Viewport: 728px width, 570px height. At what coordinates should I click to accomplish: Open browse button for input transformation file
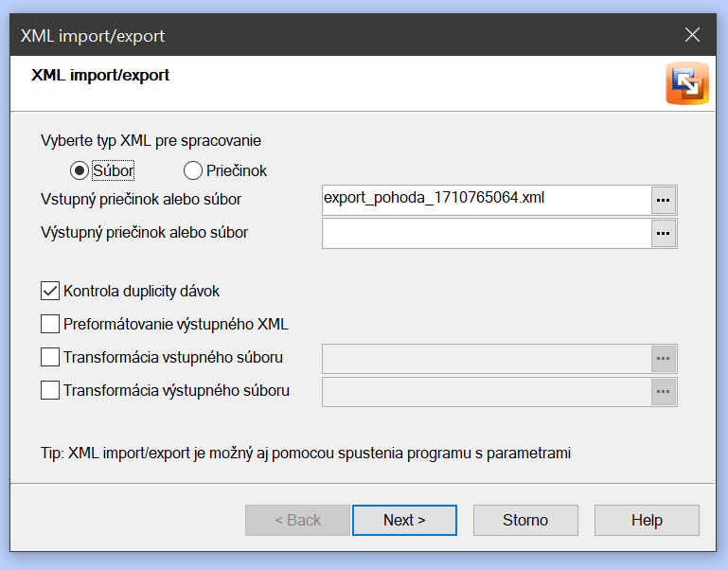pos(664,359)
